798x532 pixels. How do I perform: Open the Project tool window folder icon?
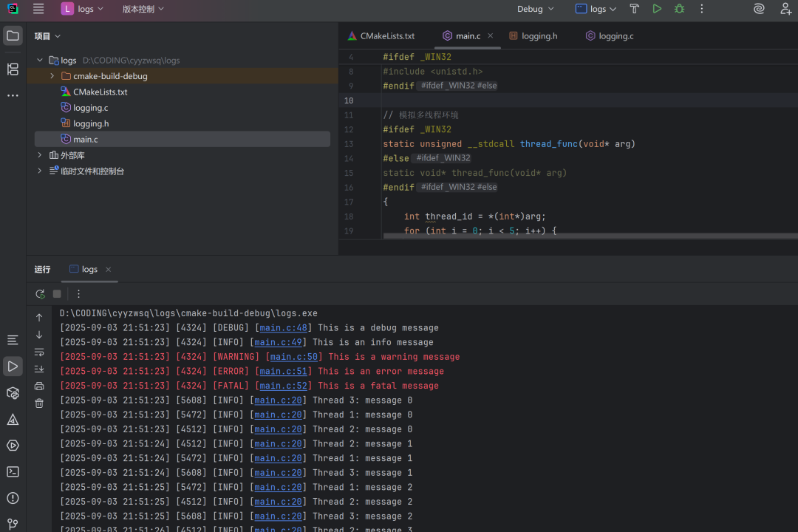coord(13,36)
